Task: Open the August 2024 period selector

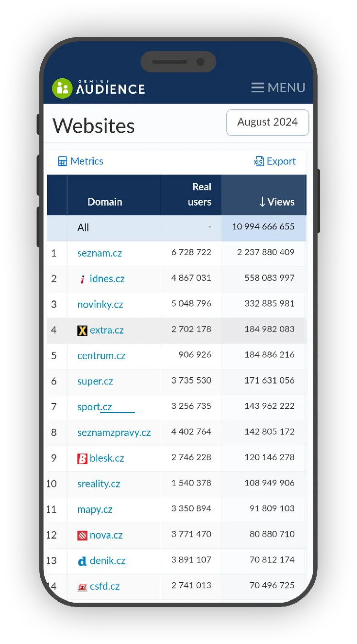Action: 267,122
